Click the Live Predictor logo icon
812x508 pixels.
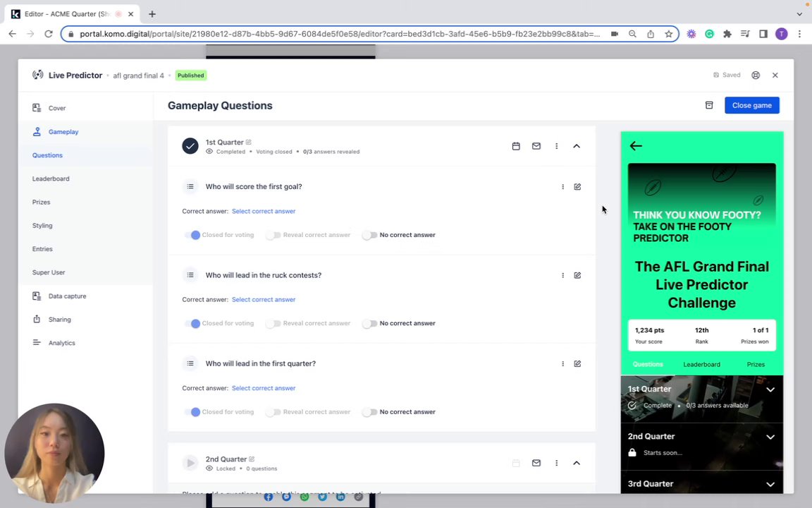coord(38,75)
